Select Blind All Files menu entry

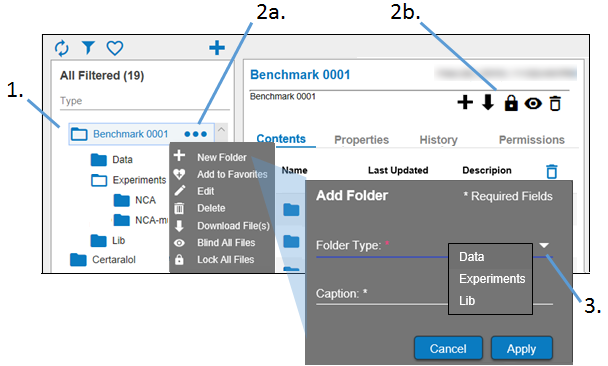pyautogui.click(x=226, y=243)
